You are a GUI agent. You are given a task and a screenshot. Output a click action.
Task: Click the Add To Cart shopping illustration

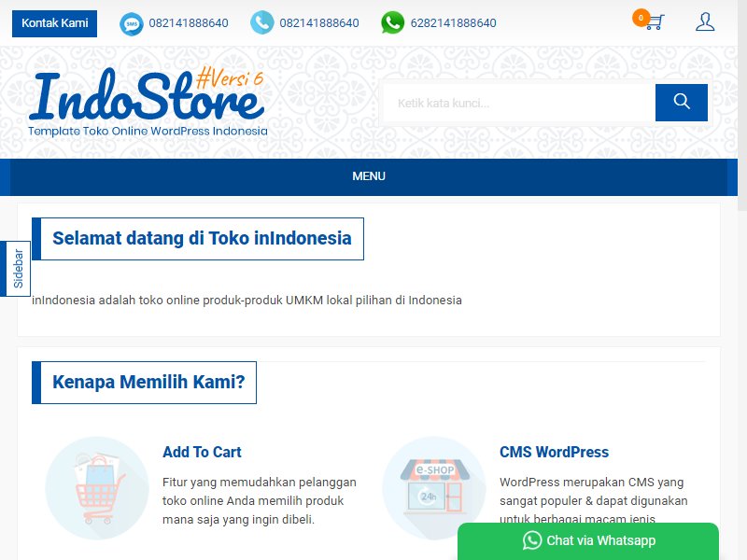pos(97,488)
